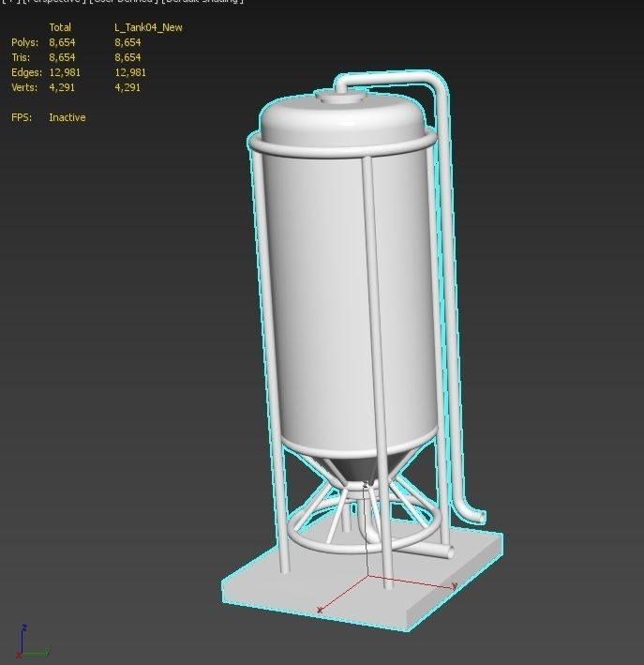
Task: Select the tank's cylindrical body in viewport
Action: (322, 297)
